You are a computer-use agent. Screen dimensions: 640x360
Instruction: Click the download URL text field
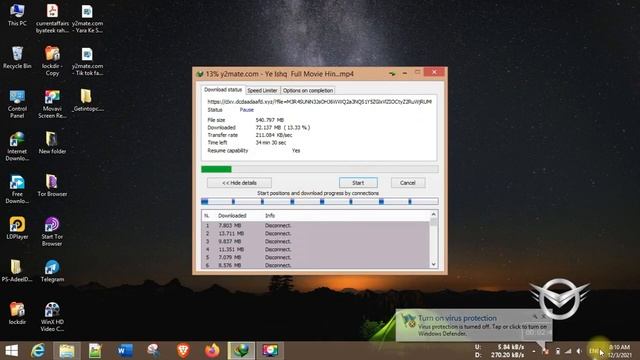tap(319, 102)
